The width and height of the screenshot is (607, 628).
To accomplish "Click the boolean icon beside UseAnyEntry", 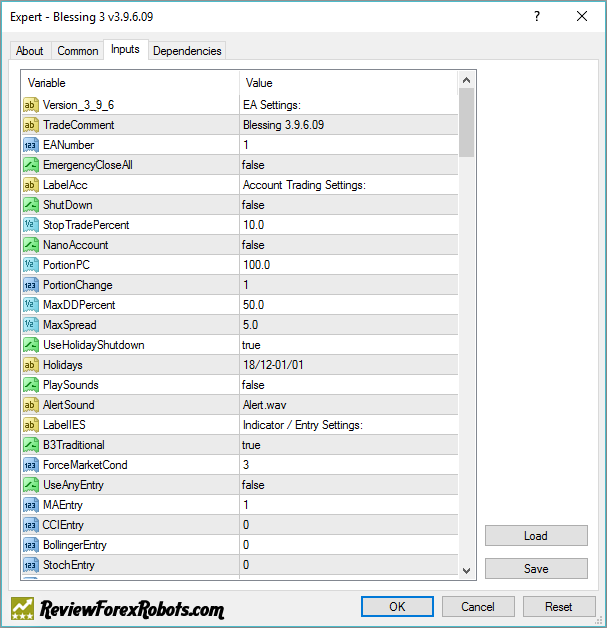I will click(x=31, y=485).
